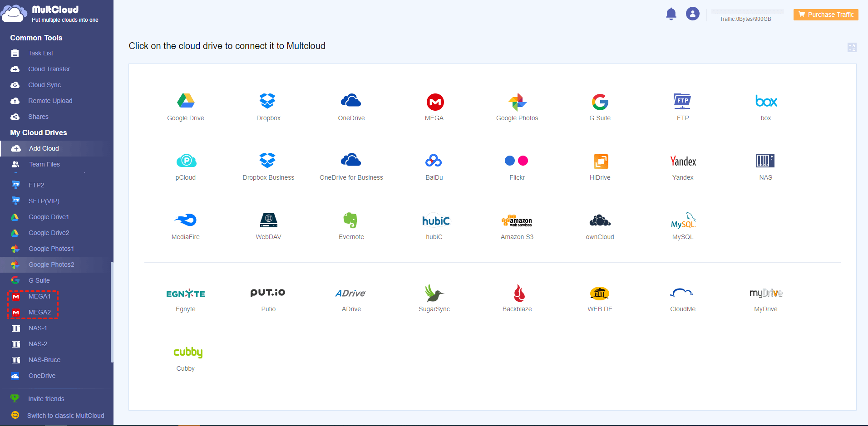Connect the Dropbox cloud drive
Viewport: 868px width, 426px height.
click(268, 107)
